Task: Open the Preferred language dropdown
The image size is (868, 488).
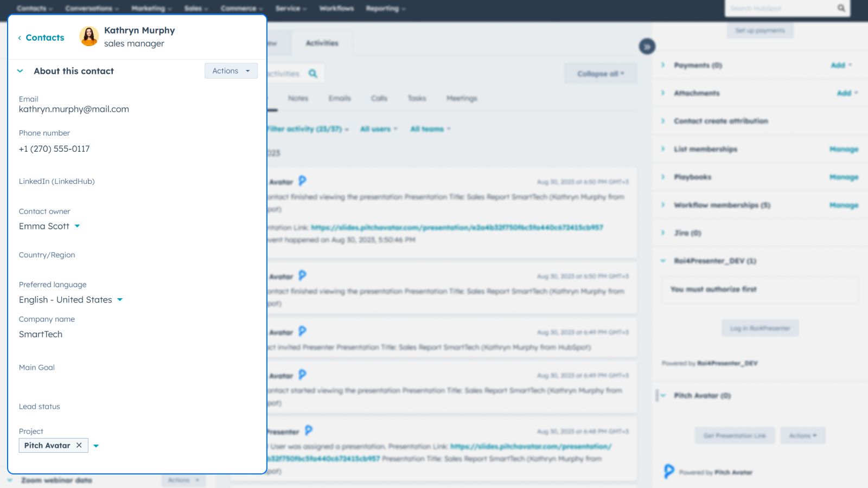Action: [x=119, y=299]
